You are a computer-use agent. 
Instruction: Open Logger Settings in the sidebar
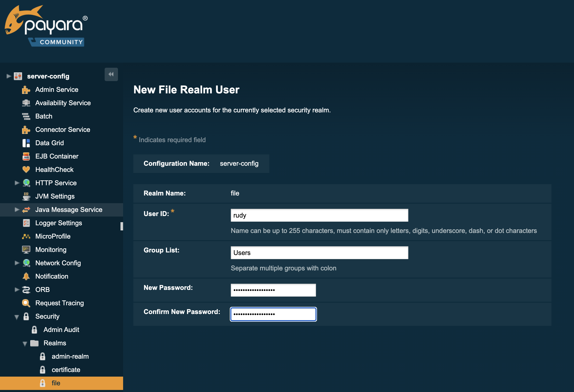(x=58, y=223)
